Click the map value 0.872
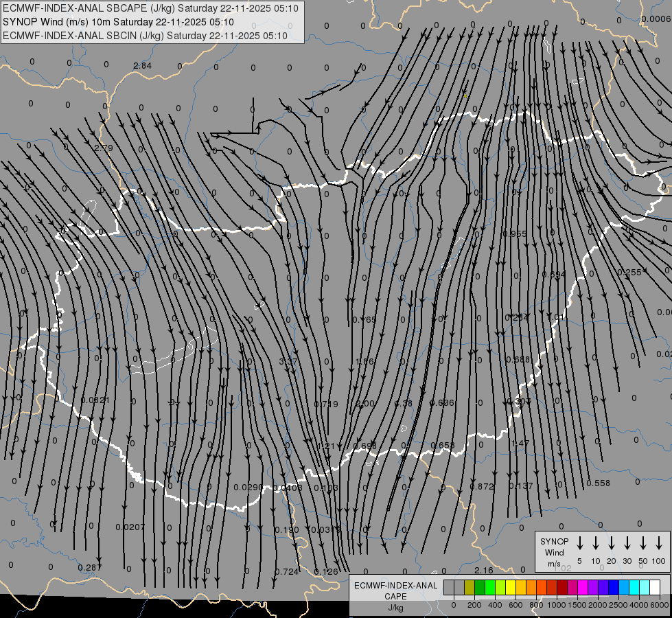Image resolution: width=672 pixels, height=618 pixels. click(x=482, y=486)
